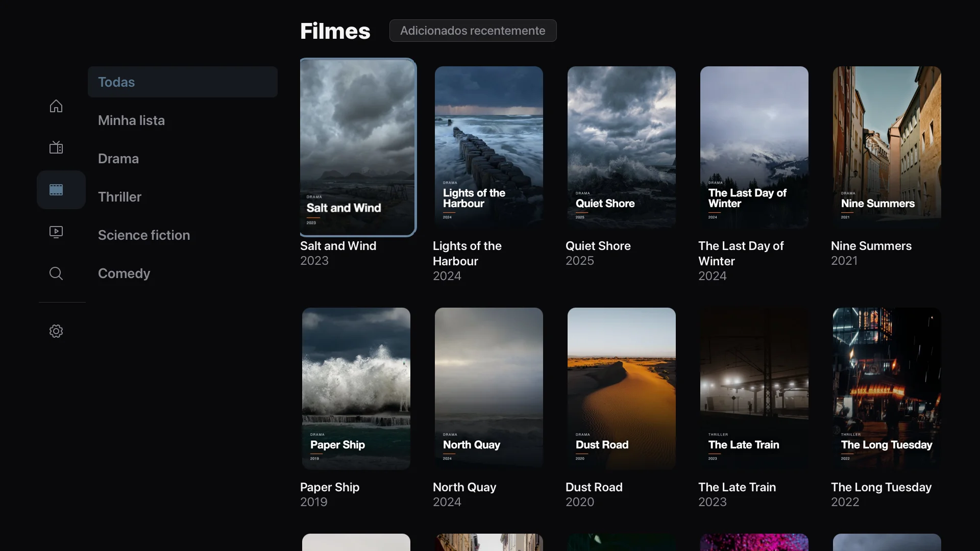
Task: Open Lights of the Harbour poster
Action: (489, 147)
